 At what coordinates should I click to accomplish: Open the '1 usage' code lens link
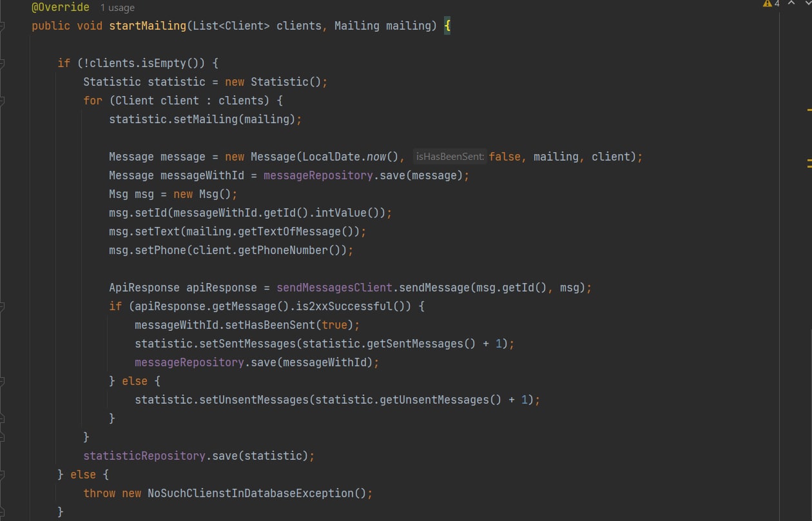coord(117,8)
